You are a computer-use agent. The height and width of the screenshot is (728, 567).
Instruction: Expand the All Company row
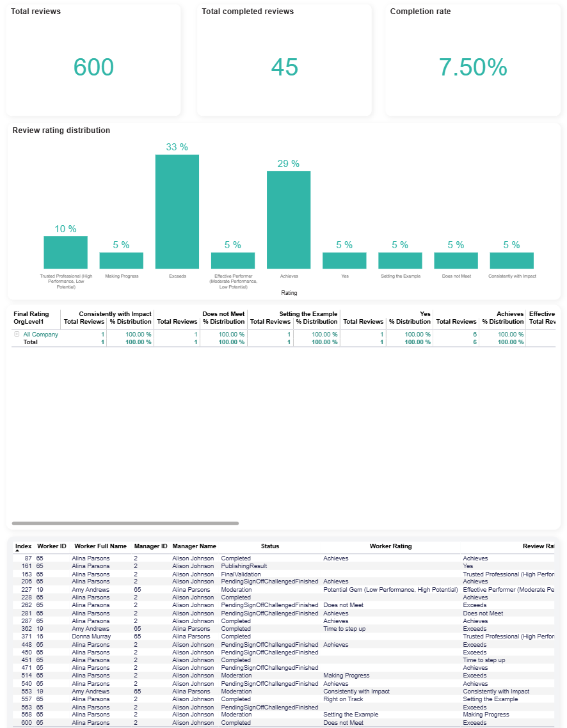tap(17, 335)
